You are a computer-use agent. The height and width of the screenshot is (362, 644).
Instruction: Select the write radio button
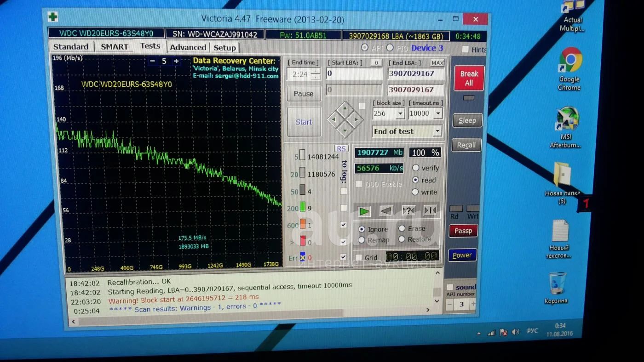415,192
